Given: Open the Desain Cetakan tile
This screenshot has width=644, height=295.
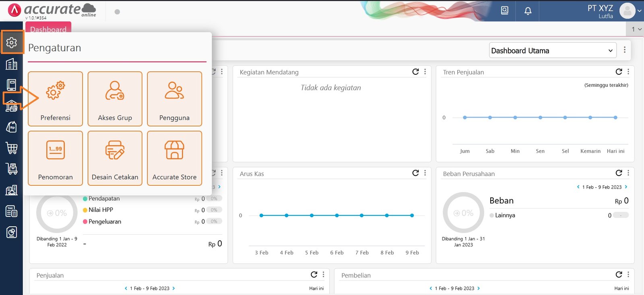Looking at the screenshot, I should click(115, 158).
